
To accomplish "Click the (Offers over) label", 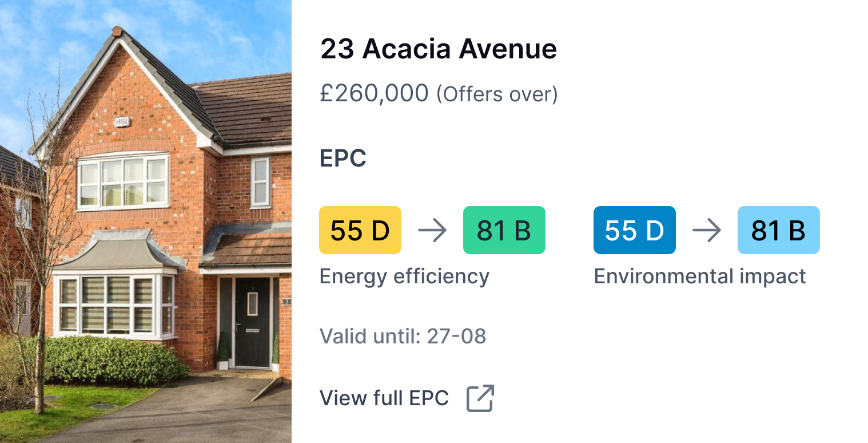I will coord(497,94).
